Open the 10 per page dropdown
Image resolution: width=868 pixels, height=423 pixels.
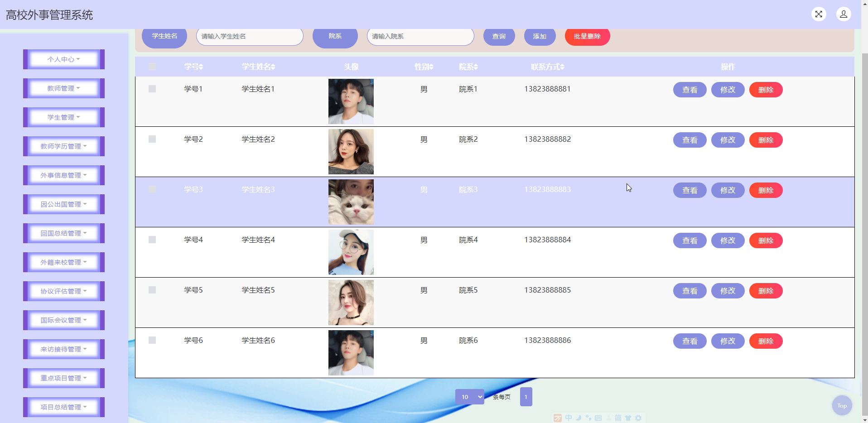[x=470, y=397]
